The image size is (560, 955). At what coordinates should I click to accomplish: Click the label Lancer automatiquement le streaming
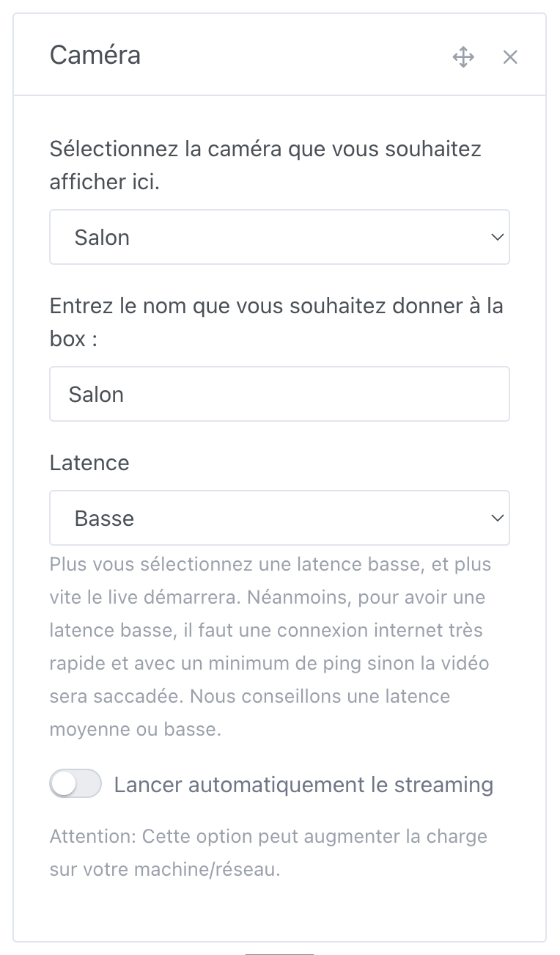[303, 784]
